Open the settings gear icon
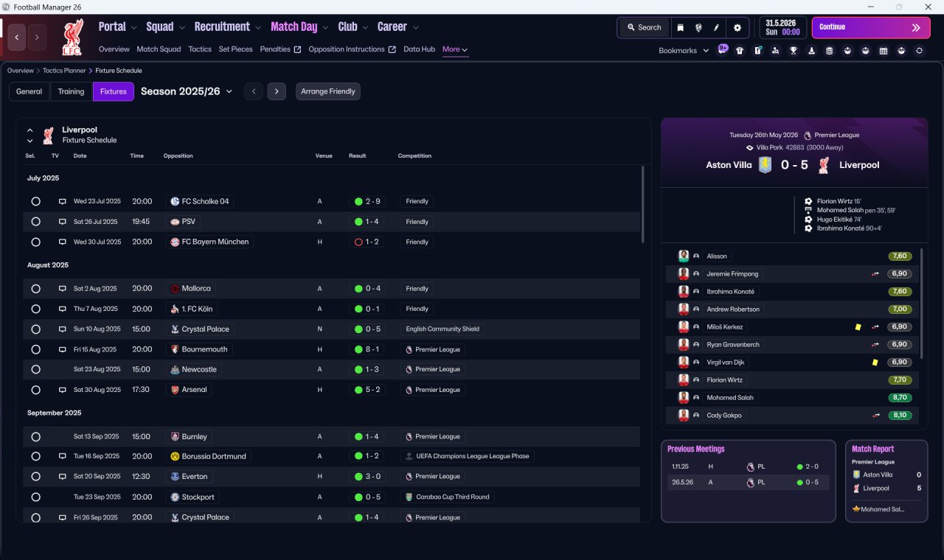The height and width of the screenshot is (560, 944). tap(737, 27)
